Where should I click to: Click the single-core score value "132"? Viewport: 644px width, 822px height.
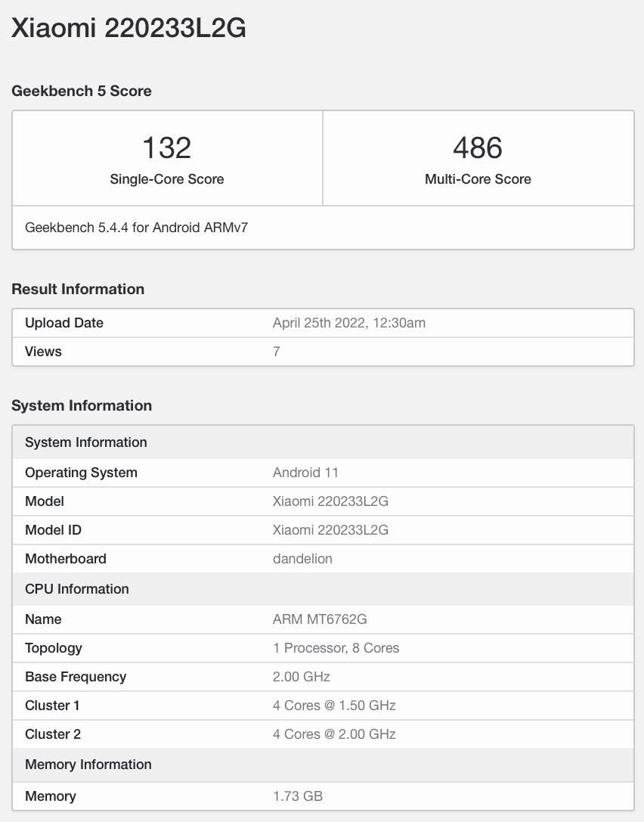tap(166, 147)
